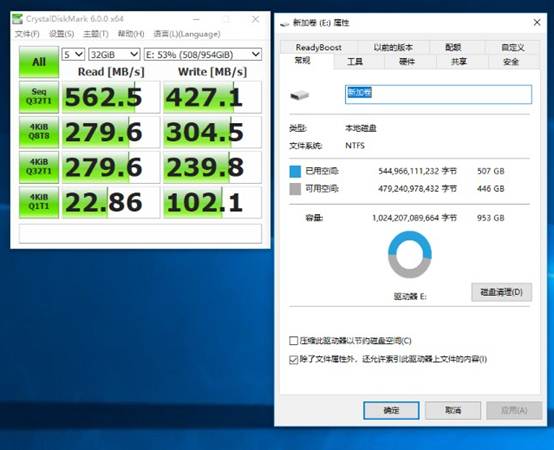554x450 pixels.
Task: Click the drive icon in properties title bar
Action: [284, 23]
